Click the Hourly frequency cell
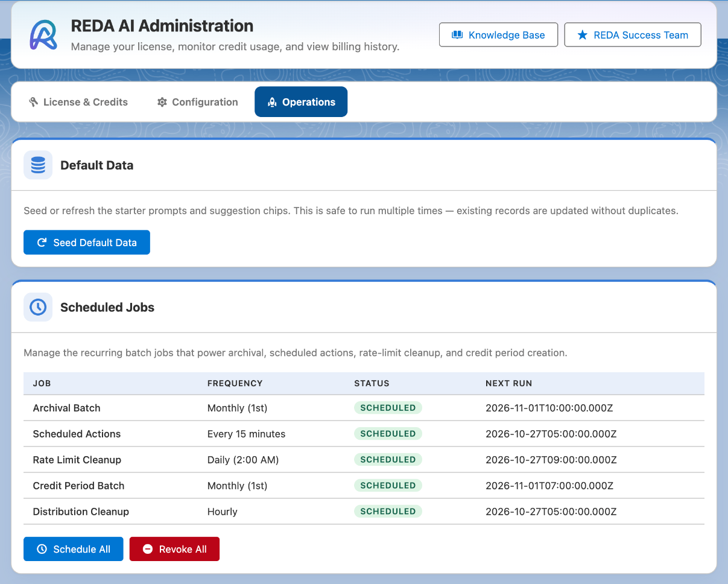Screen dimensions: 728x584 pos(223,512)
